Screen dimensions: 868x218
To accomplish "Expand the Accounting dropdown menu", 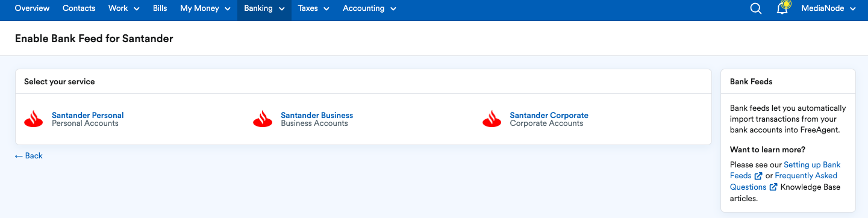I will [x=370, y=8].
